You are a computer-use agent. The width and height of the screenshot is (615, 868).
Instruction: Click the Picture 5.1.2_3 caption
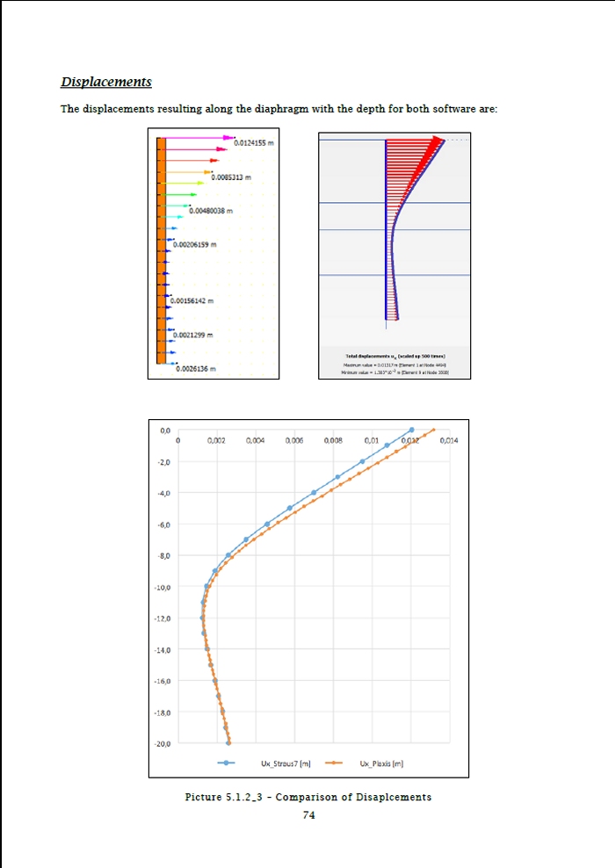307,797
